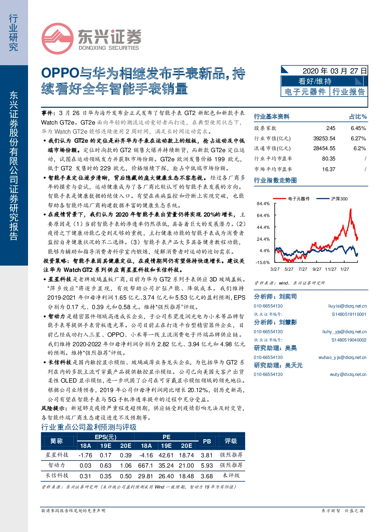Screen dimensions: 392x532
Task: Click the 84.4% axis label
Action: coord(263,204)
